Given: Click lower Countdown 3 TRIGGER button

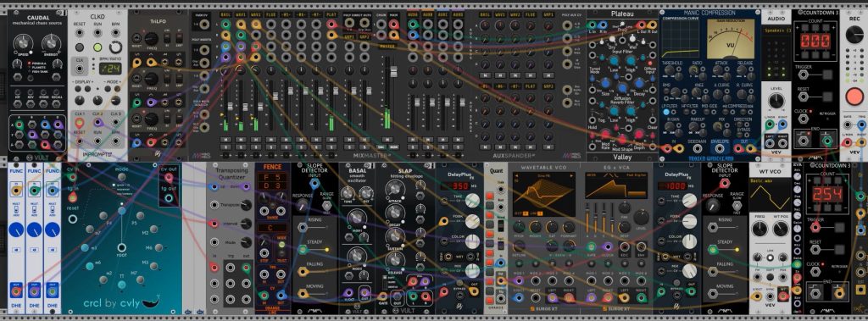Looking at the screenshot, I should click(x=840, y=227).
